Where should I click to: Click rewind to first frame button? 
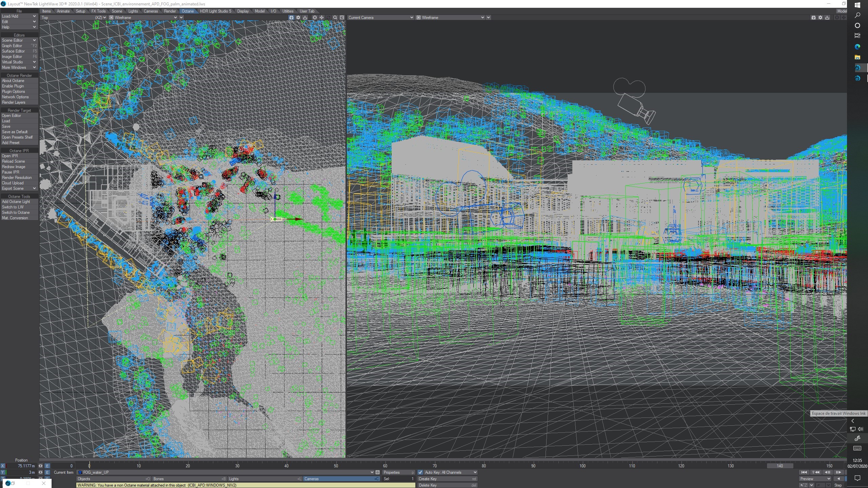[804, 472]
